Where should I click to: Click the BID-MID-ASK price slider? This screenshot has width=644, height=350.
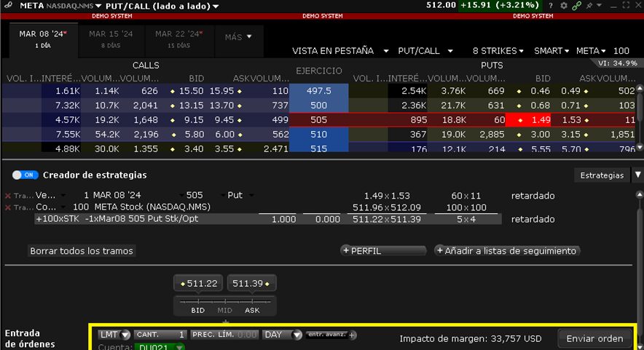point(225,301)
